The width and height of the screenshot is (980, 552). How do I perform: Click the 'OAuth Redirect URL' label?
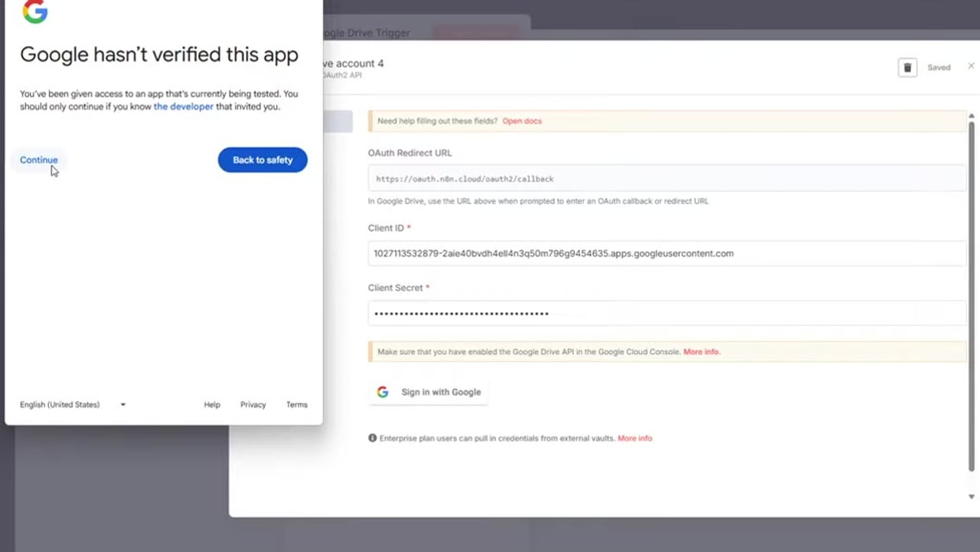(x=410, y=153)
